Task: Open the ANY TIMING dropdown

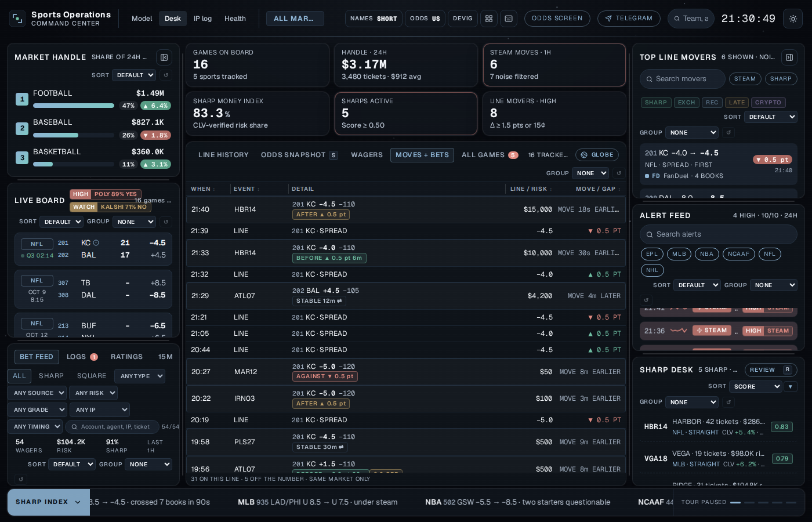Action: click(35, 426)
